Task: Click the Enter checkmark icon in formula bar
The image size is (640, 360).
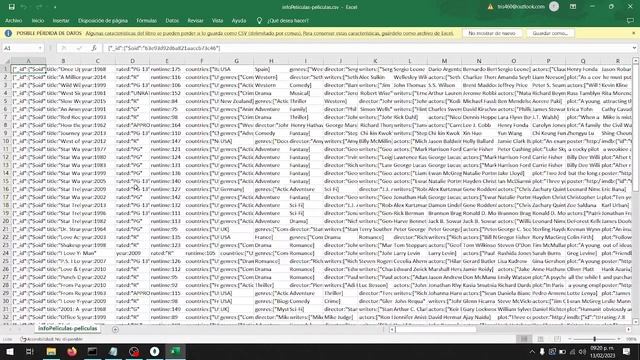Action: pyautogui.click(x=79, y=48)
